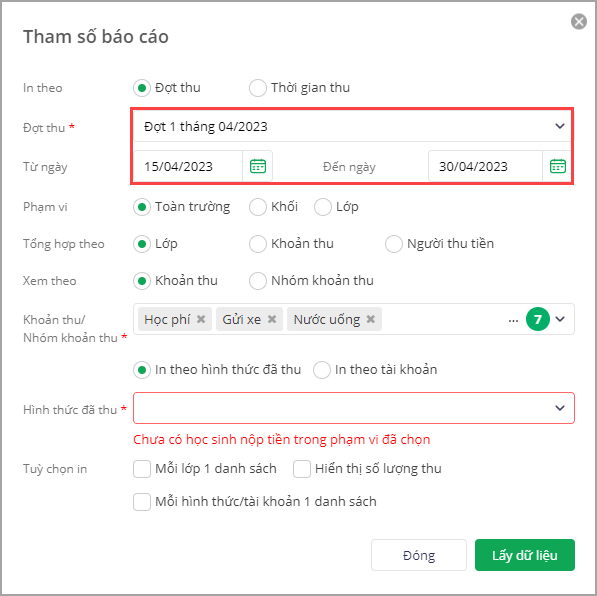Screen dimensions: 597x596
Task: Remove the Nước uống tag
Action: (x=371, y=319)
